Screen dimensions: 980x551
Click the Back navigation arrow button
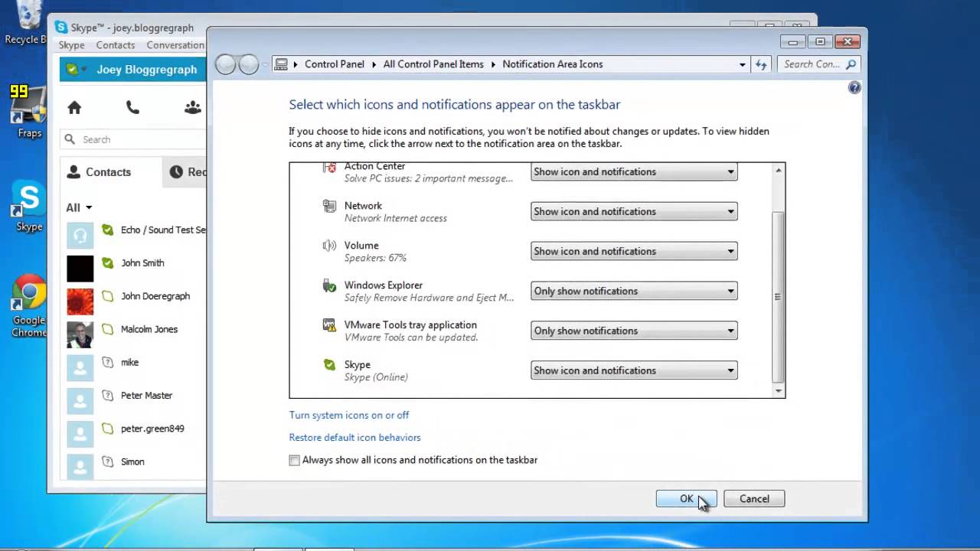pos(226,64)
